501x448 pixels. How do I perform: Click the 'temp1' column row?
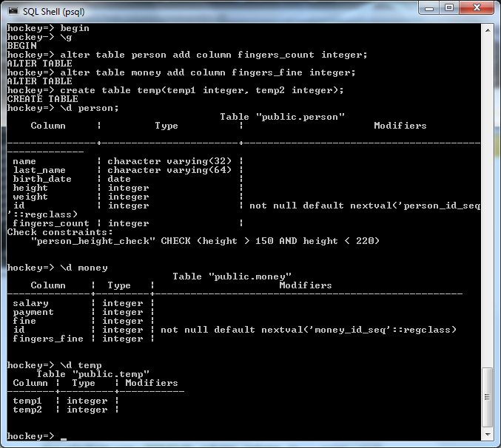click(x=66, y=401)
